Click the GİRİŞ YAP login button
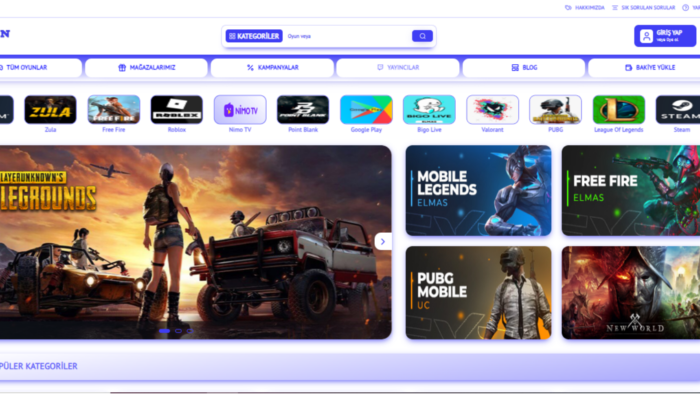The image size is (700, 394). coord(665,36)
